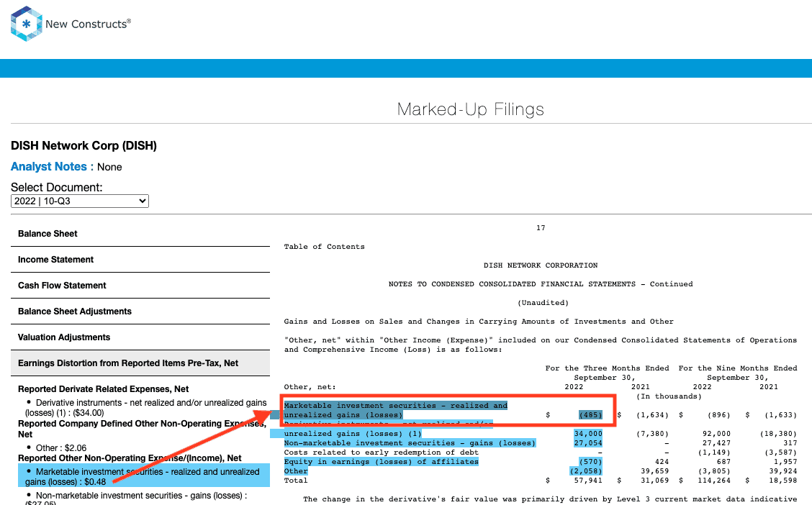Click the 92,000 value in table
The image size is (812, 505).
coord(717,434)
